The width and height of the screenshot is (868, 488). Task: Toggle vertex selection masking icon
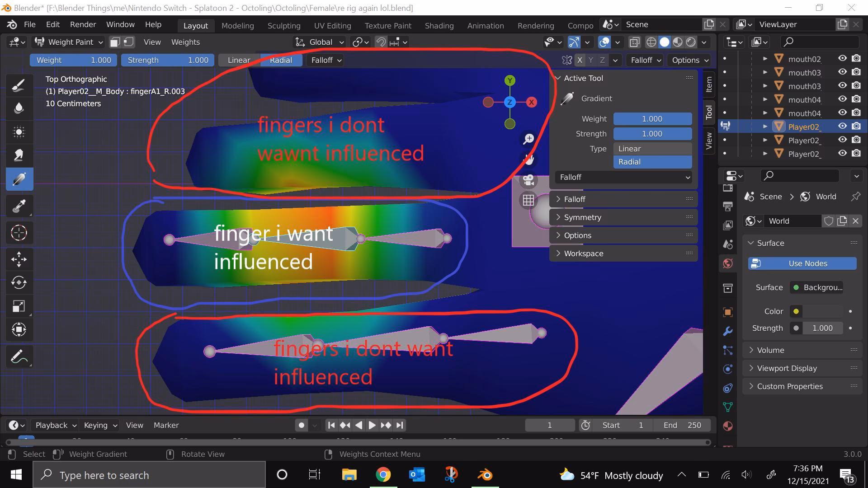click(129, 42)
